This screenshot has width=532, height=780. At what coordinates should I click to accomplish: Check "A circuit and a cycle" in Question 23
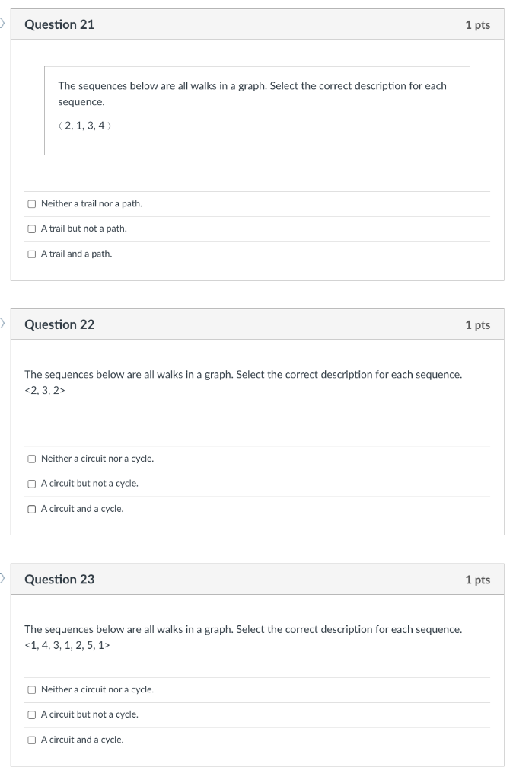30,739
